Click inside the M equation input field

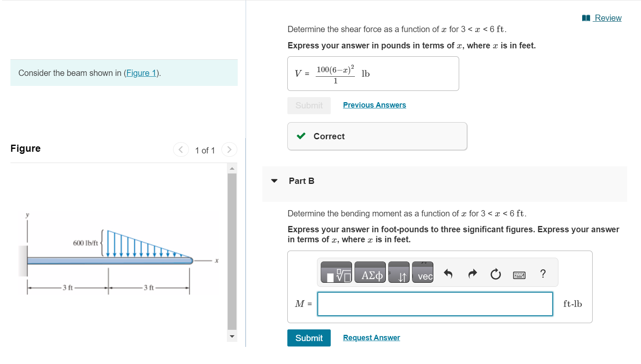click(435, 304)
